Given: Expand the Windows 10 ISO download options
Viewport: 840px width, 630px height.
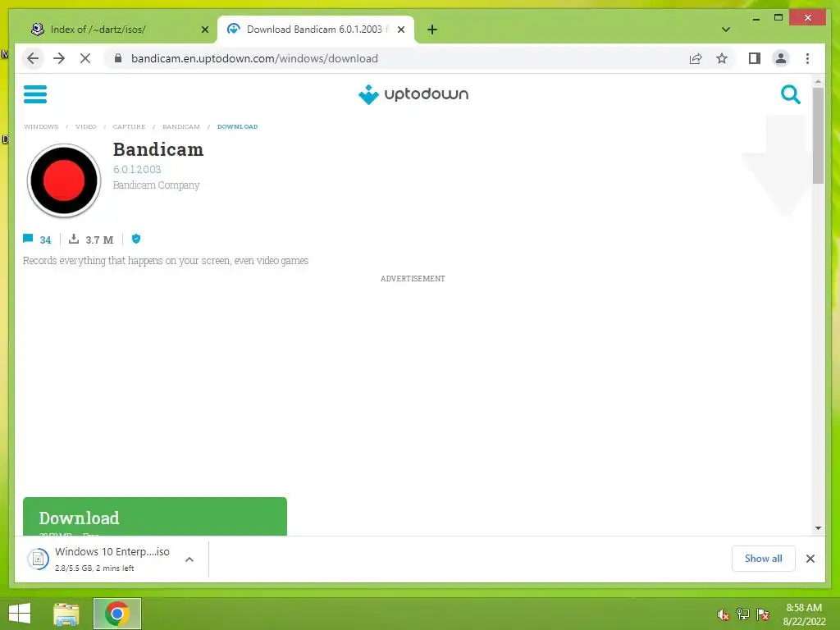Looking at the screenshot, I should tap(189, 559).
